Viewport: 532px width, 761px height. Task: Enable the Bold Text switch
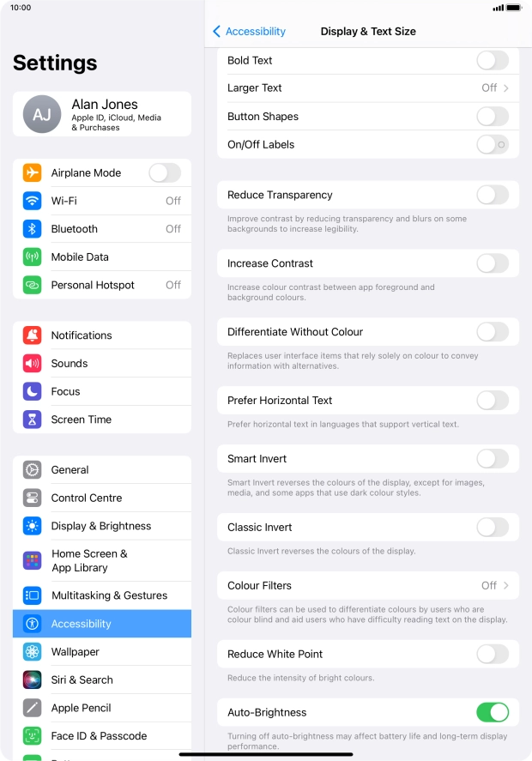pyautogui.click(x=493, y=61)
